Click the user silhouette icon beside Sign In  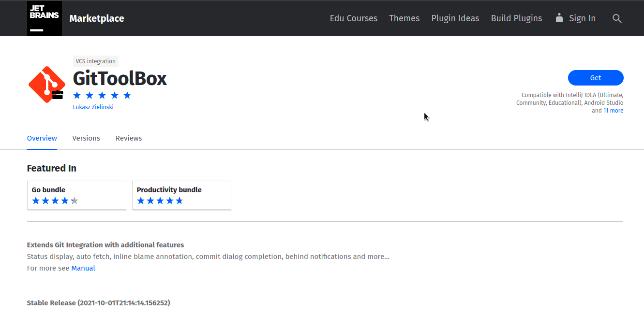[559, 18]
